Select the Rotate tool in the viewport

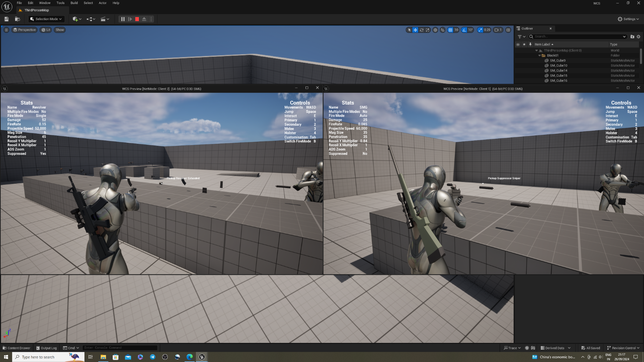coord(422,30)
